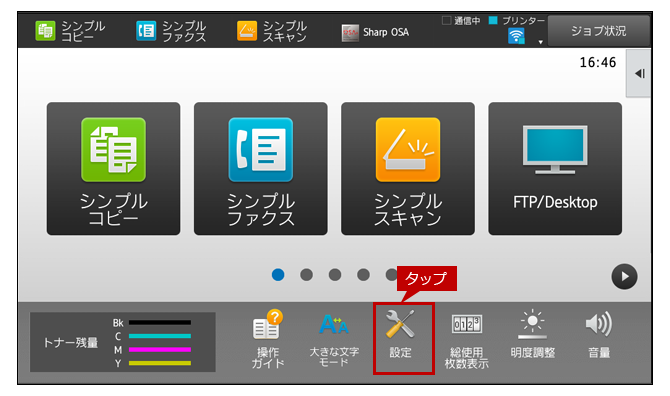Image resolution: width=670 pixels, height=396 pixels.
Task: Tap the large シンプルスキャン tile
Action: tap(408, 168)
